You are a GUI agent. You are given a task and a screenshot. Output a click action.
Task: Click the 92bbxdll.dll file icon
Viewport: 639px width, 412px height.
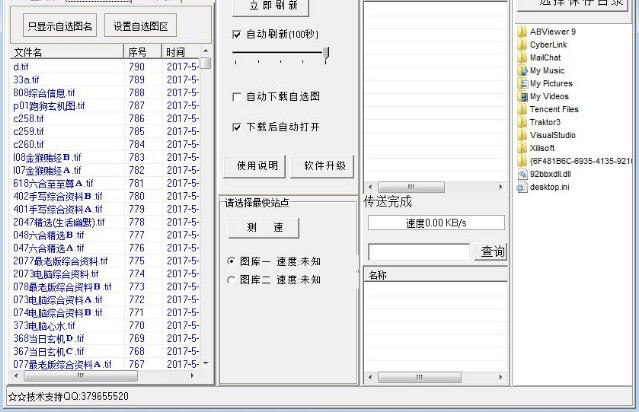(x=522, y=174)
